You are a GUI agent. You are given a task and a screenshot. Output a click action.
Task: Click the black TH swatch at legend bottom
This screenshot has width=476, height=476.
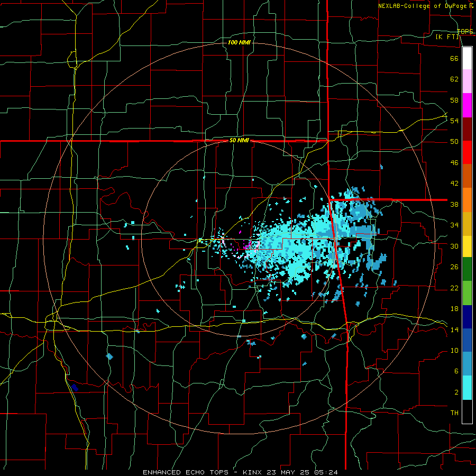pos(467,411)
